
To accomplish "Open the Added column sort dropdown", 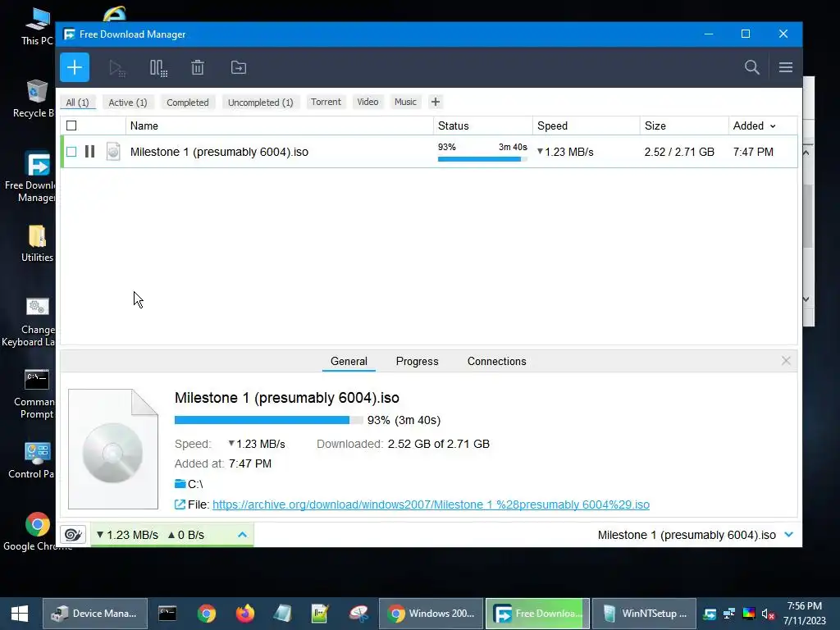I will (x=773, y=126).
